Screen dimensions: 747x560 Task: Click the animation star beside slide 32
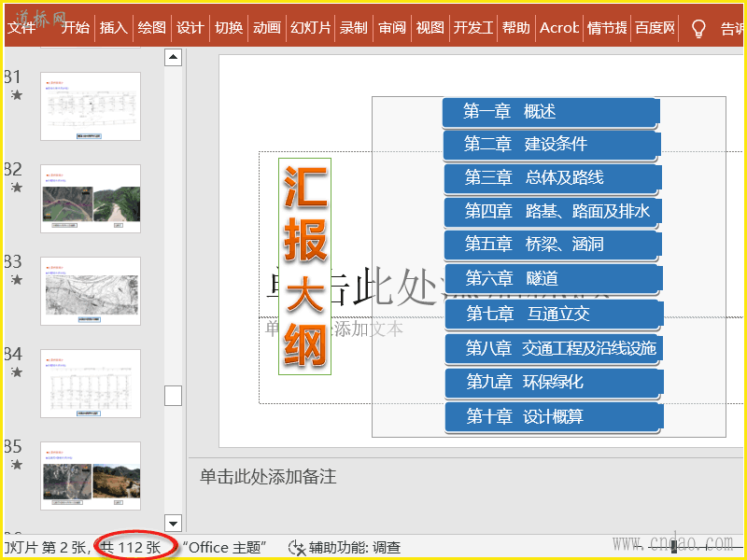(x=17, y=188)
